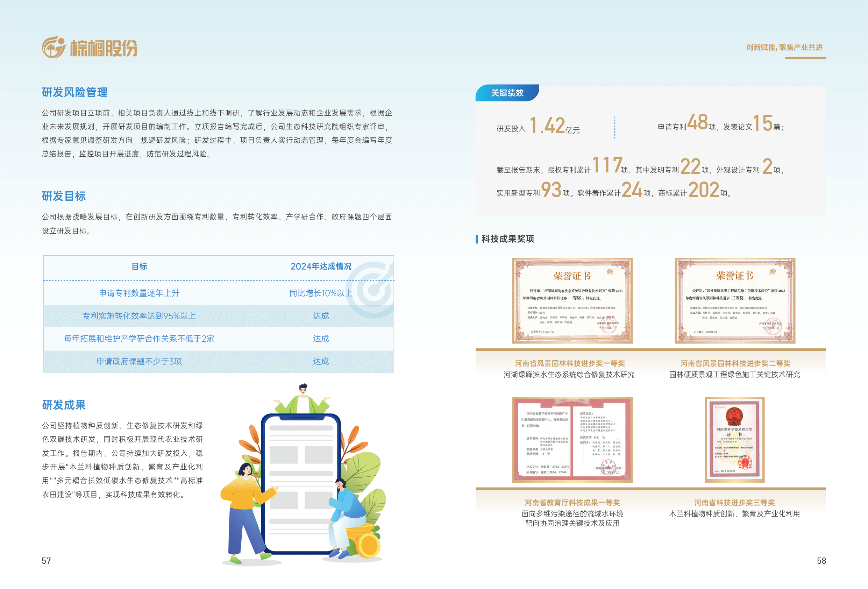
Task: Click the 目标 table column header
Action: coord(139,266)
